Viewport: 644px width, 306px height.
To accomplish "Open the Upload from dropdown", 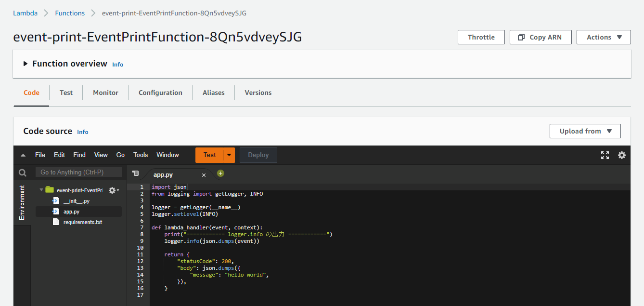I will [x=585, y=131].
